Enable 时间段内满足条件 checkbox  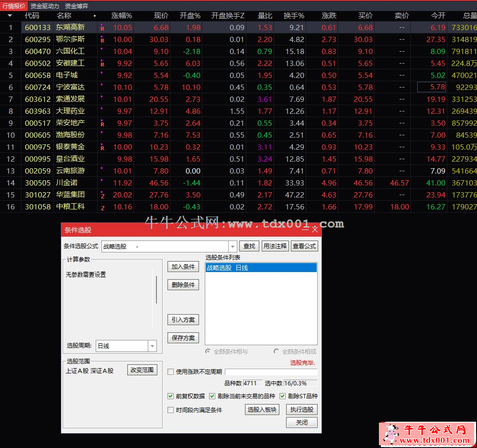pyautogui.click(x=171, y=410)
